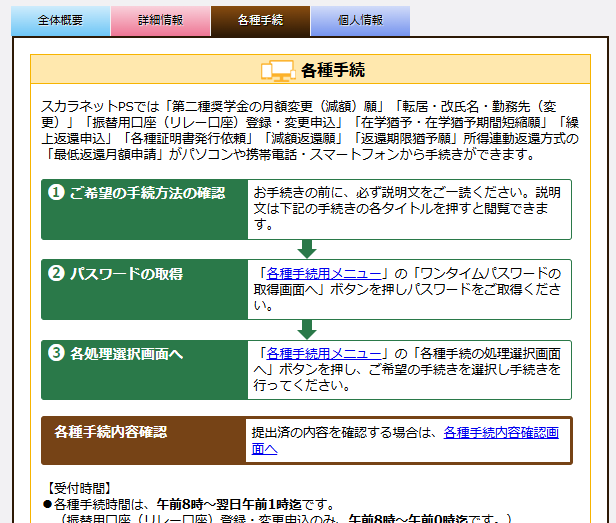Click the computer devices icon in header
The height and width of the screenshot is (523, 616).
[x=276, y=71]
